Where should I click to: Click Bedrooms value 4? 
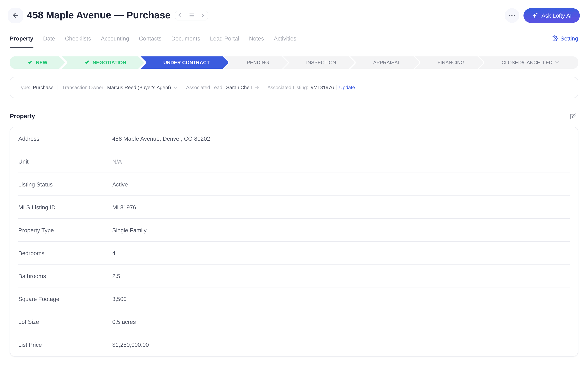pyautogui.click(x=114, y=253)
